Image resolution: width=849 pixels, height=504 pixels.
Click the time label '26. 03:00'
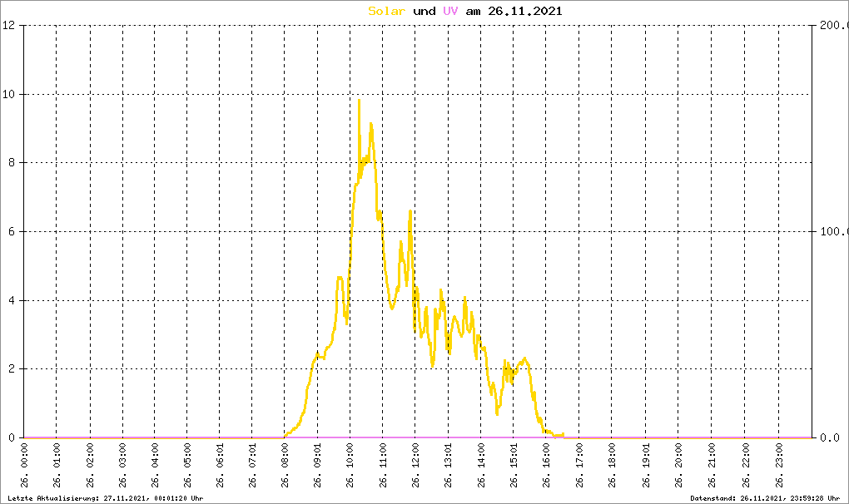pyautogui.click(x=123, y=466)
